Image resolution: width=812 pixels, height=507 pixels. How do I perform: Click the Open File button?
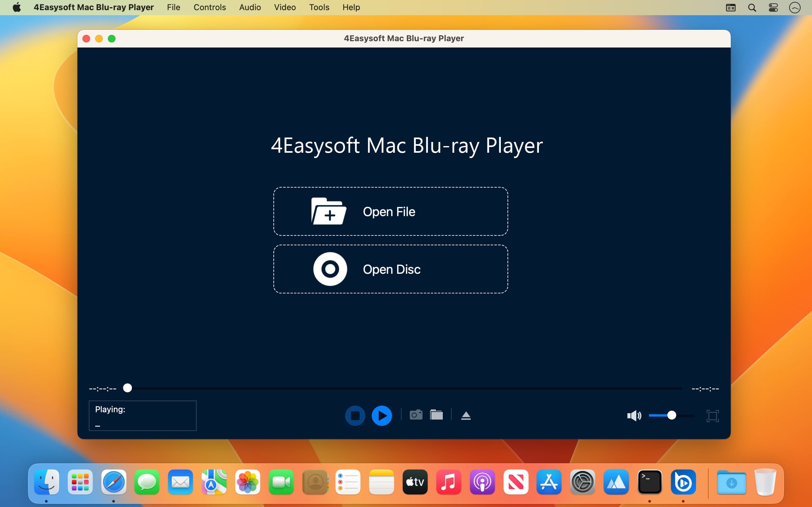pyautogui.click(x=390, y=212)
